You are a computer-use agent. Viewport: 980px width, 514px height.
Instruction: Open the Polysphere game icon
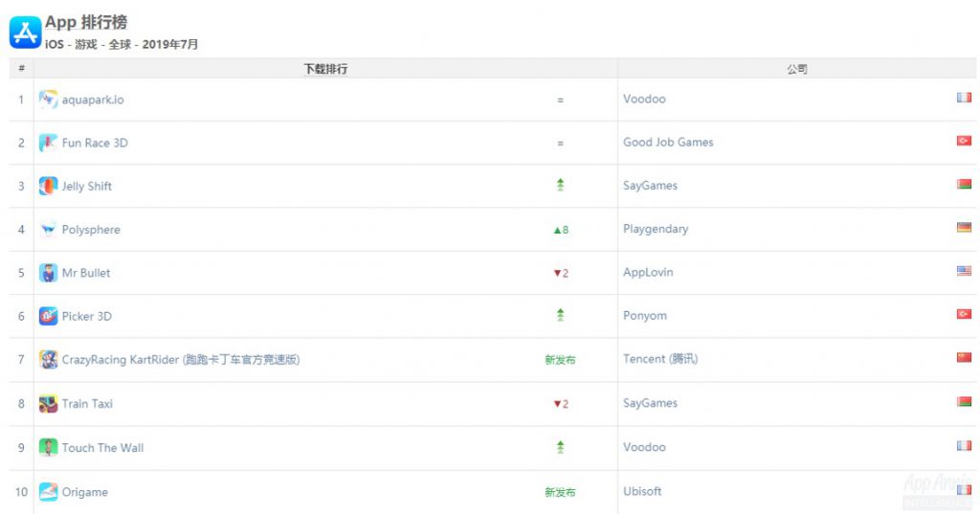(x=48, y=230)
